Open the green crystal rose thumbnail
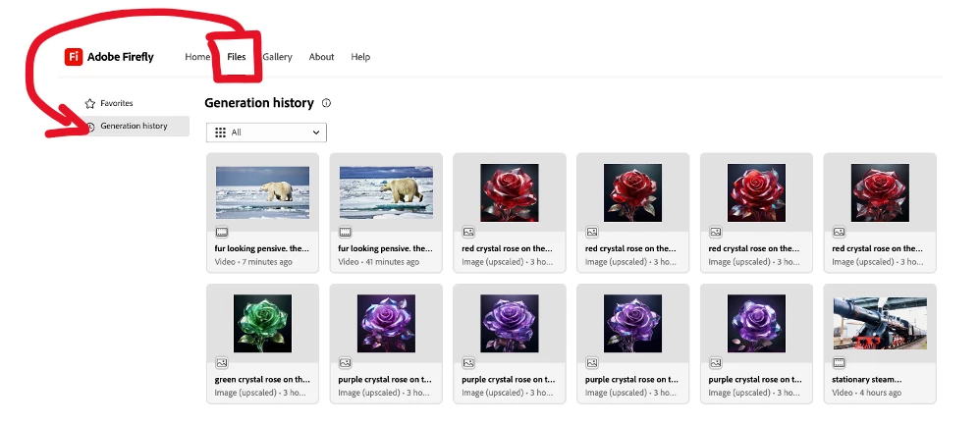Screen dimensions: 980x426 click(262, 324)
